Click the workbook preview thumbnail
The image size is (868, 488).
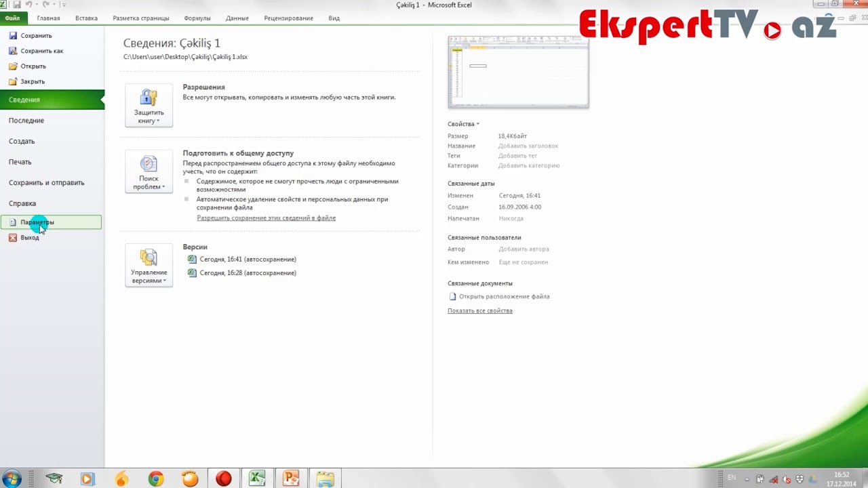519,73
